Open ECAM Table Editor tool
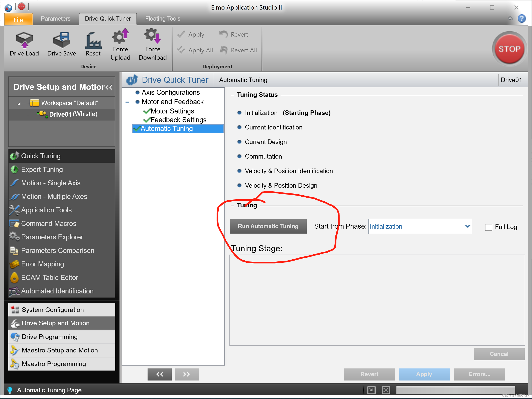Screen dimensions: 532x399 click(49, 277)
